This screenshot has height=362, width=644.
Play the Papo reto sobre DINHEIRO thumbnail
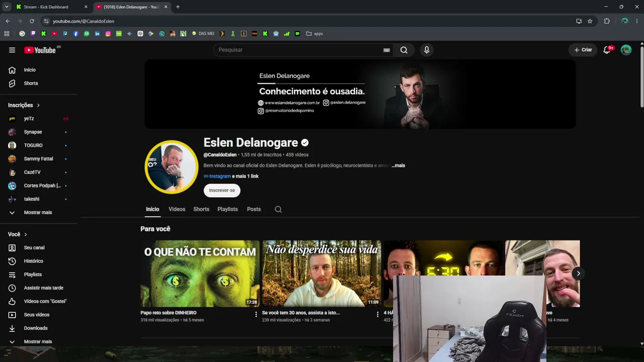coord(200,274)
